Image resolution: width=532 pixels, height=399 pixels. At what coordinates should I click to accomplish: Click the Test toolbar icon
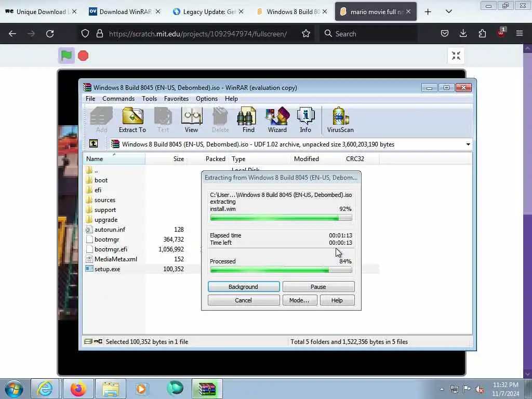click(x=163, y=120)
